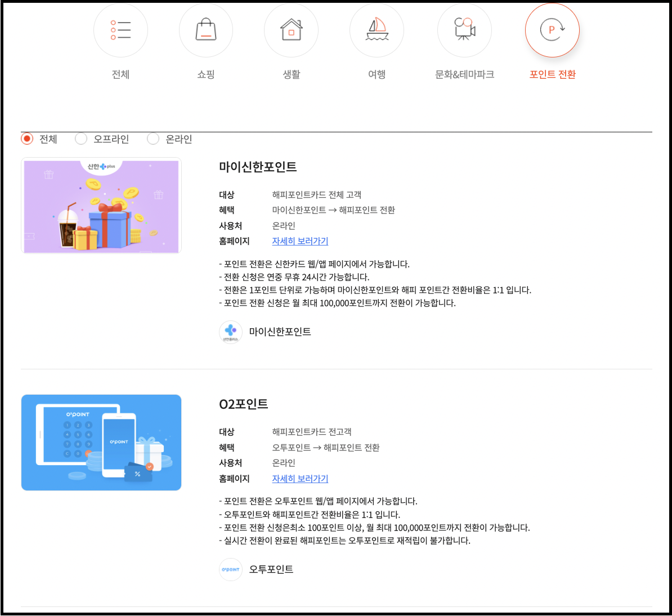Image resolution: width=672 pixels, height=616 pixels.
Task: Click the 포인트 전환 category label
Action: coord(553,74)
